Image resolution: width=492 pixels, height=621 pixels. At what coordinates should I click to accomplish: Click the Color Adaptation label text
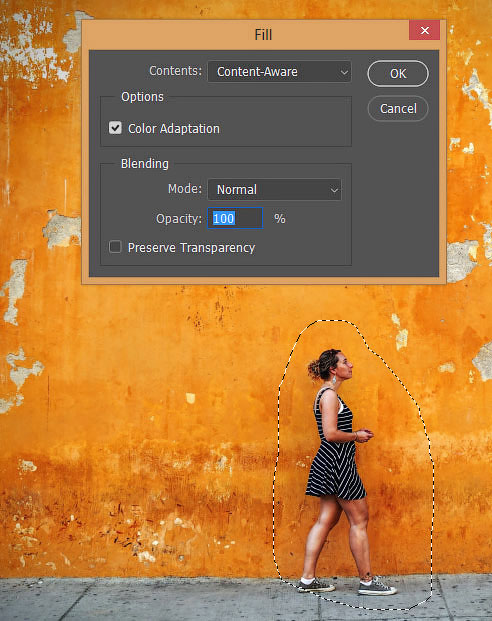point(174,129)
